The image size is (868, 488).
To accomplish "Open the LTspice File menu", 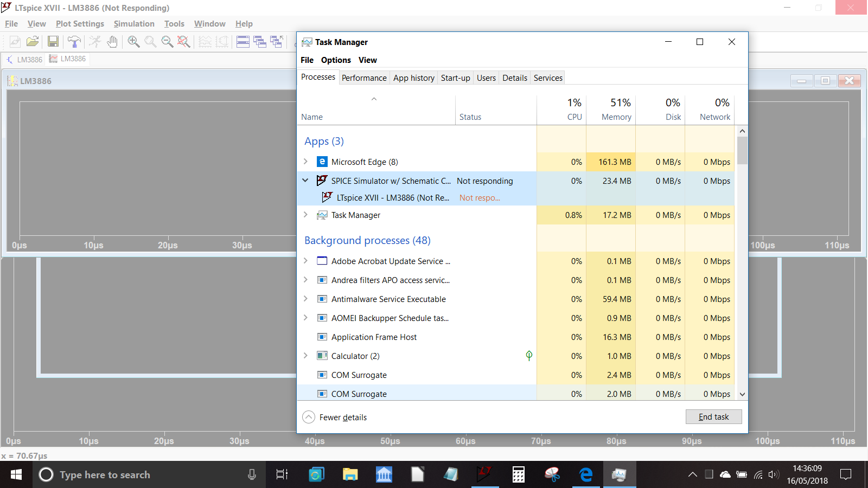I will click(x=11, y=24).
